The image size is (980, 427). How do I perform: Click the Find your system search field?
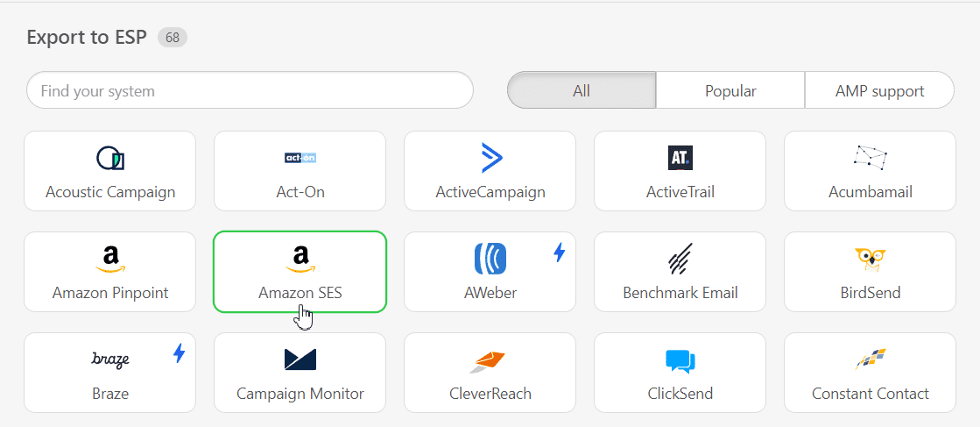[x=250, y=90]
